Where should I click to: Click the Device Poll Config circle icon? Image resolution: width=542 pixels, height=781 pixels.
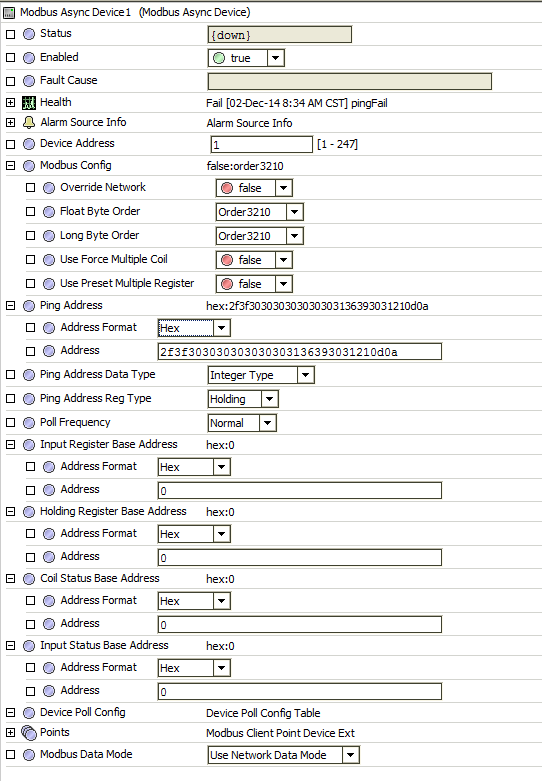29,713
